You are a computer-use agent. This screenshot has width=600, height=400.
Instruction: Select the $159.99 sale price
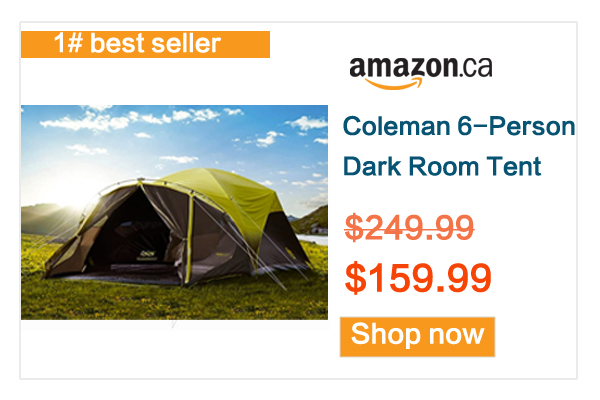(x=418, y=278)
